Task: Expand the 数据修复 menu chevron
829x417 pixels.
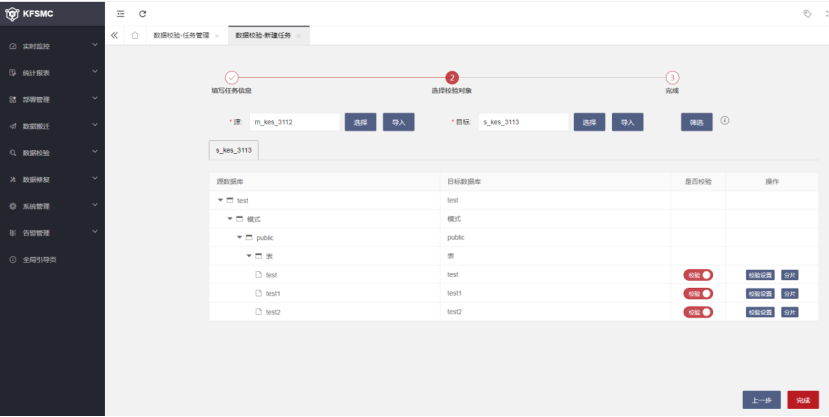Action: [x=95, y=179]
